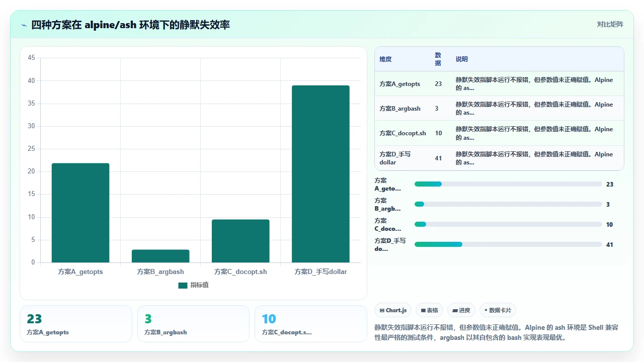Click the 方案B_argbash bar in the chart
Screen dimensions: 644x362
pyautogui.click(x=160, y=256)
